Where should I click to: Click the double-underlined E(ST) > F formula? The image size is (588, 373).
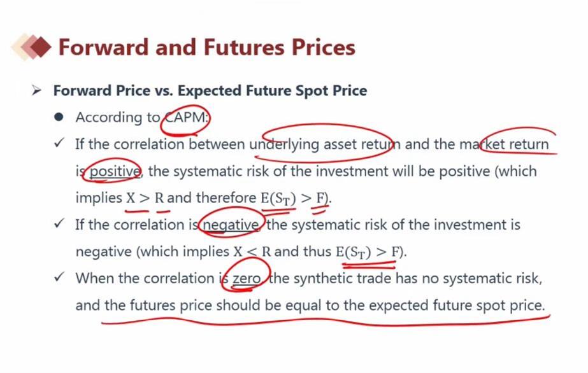tap(369, 251)
